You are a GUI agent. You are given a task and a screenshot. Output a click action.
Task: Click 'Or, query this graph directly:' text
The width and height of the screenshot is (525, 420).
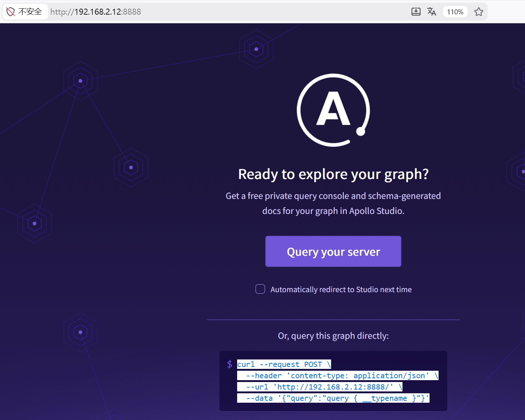click(x=333, y=336)
